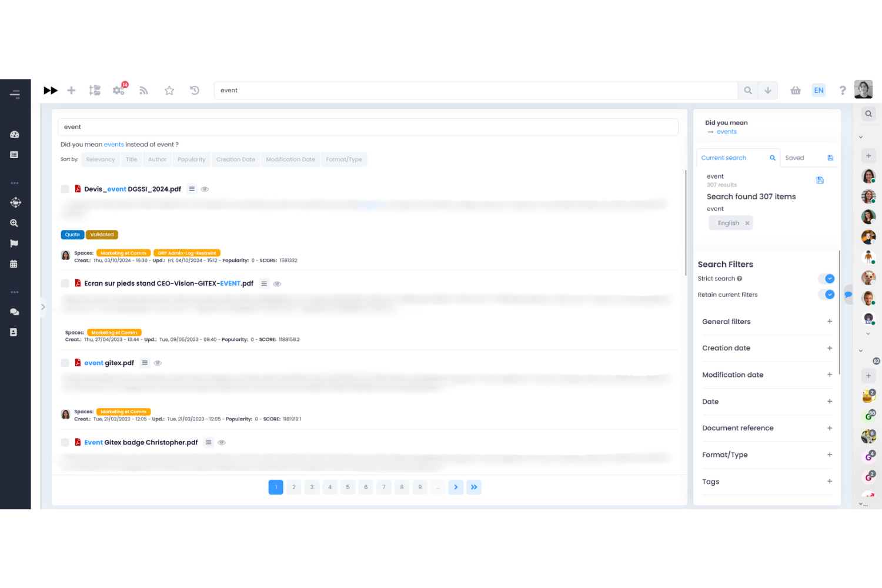Image resolution: width=882 pixels, height=588 pixels.
Task: Click the down arrow next to search button
Action: (x=768, y=91)
